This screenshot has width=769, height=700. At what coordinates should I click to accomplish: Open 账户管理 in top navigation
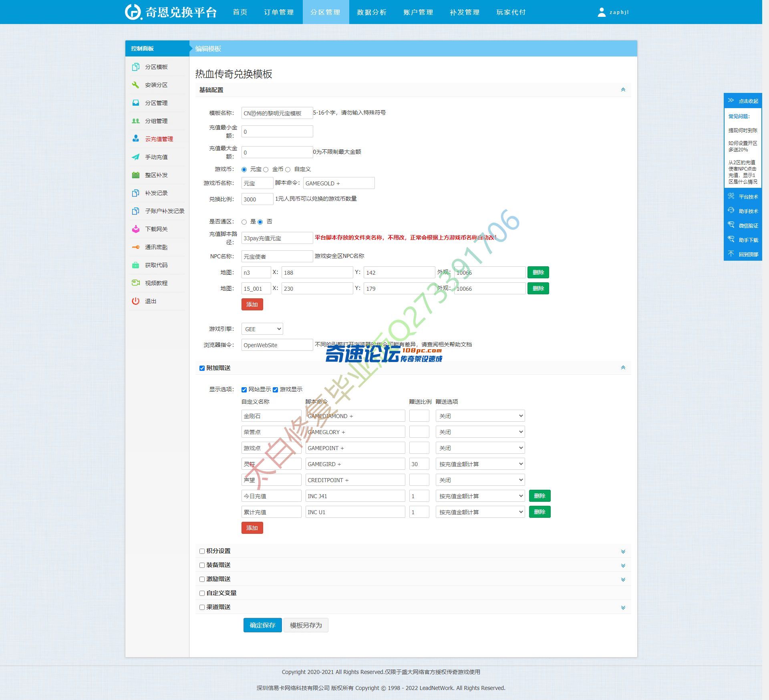pyautogui.click(x=419, y=12)
